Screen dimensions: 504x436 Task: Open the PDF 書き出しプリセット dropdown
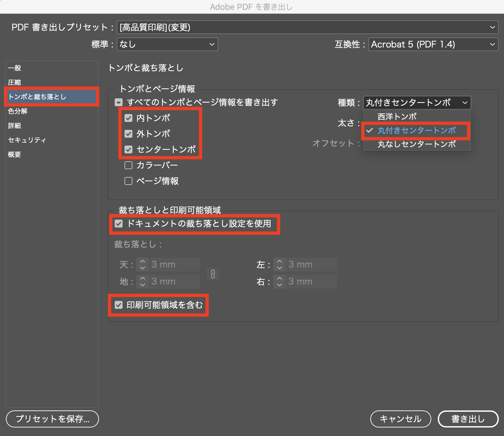307,27
